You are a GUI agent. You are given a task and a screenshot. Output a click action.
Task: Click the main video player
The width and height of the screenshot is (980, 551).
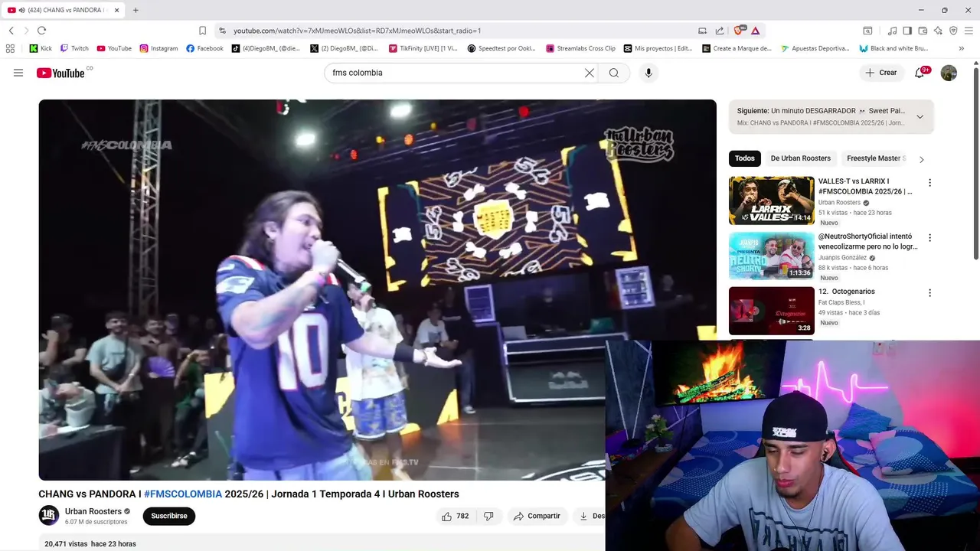pos(377,290)
